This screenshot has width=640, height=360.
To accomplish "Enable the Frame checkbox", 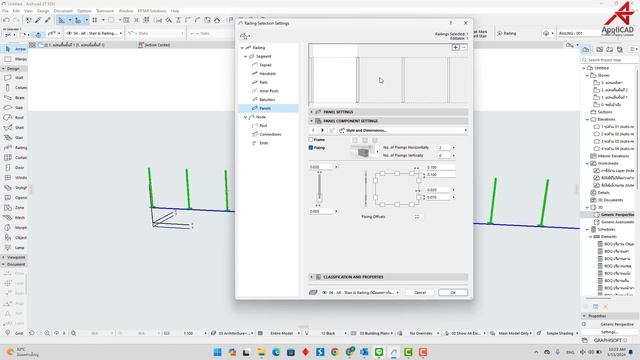I will coord(311,140).
